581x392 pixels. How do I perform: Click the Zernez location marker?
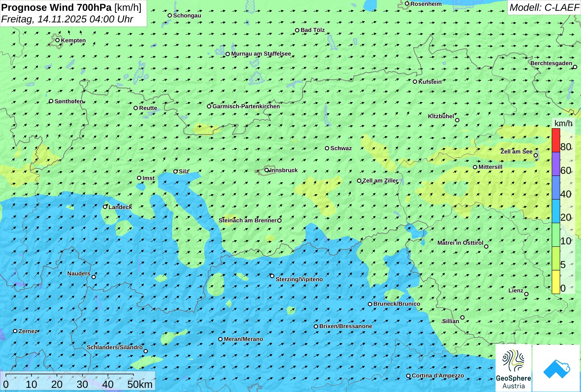click(15, 331)
